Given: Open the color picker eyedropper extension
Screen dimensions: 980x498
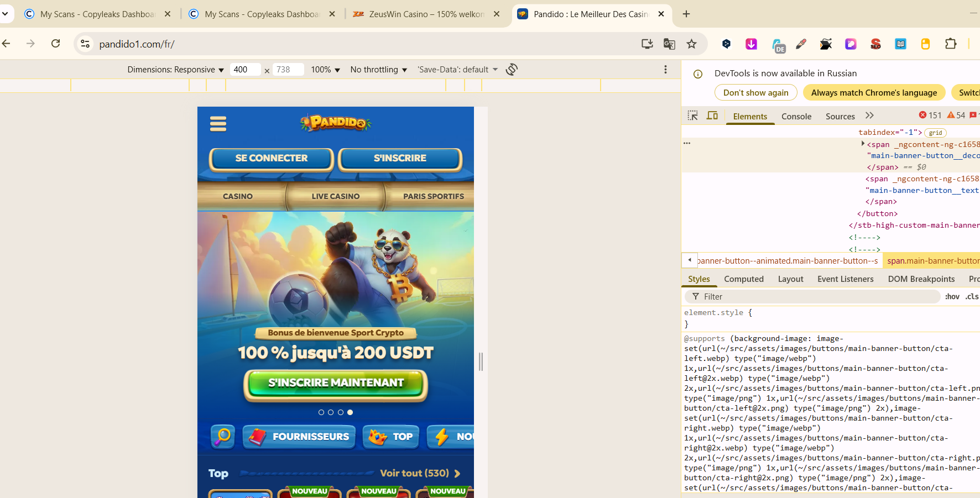Looking at the screenshot, I should [x=801, y=44].
